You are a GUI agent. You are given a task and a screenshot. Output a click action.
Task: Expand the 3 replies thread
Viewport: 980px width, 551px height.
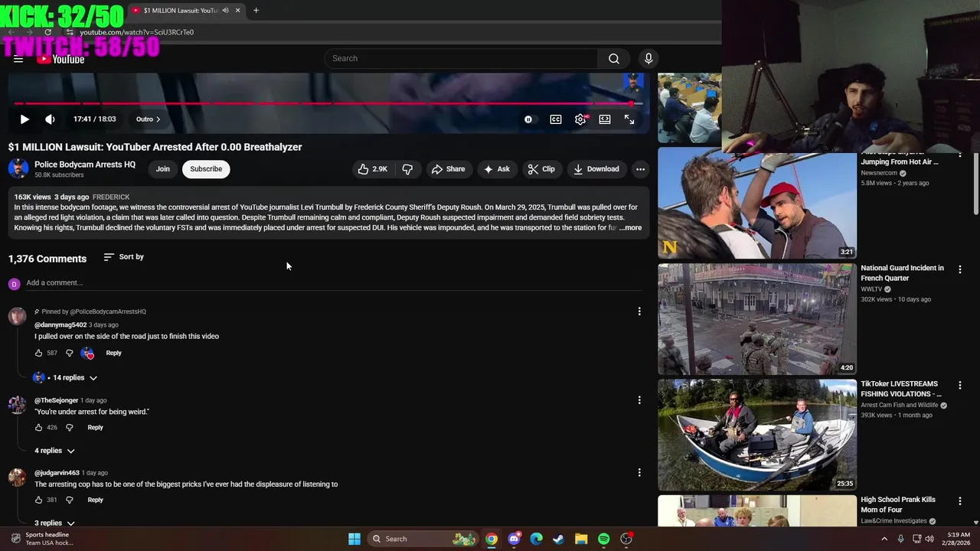pos(54,523)
